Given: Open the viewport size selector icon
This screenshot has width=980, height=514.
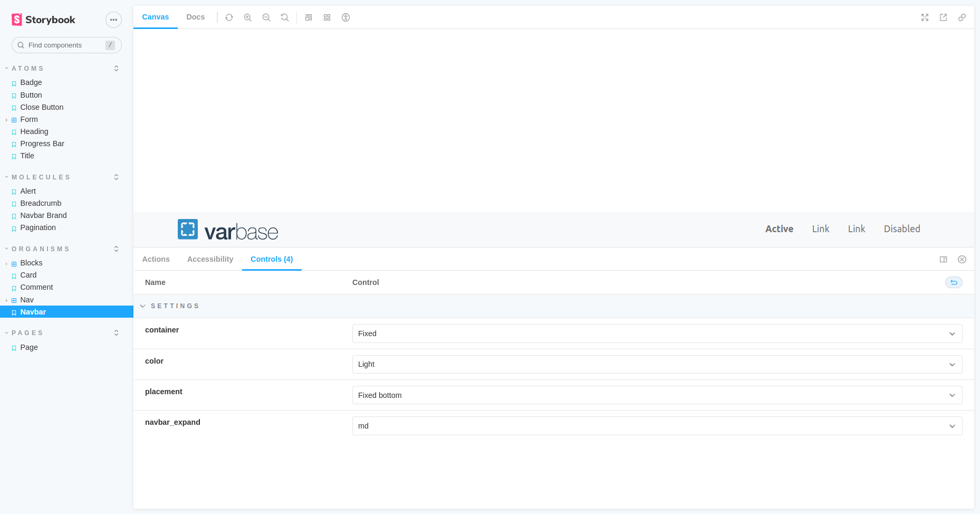Looking at the screenshot, I should [x=309, y=17].
